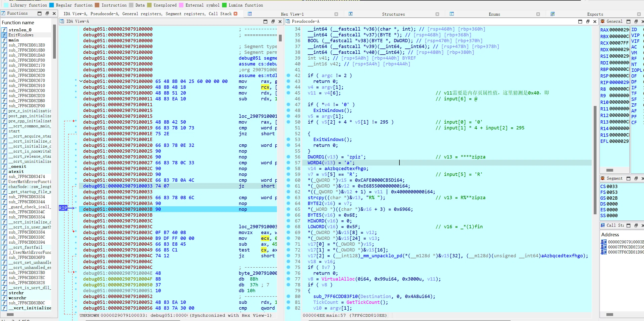Click the External symbol color legend swatch
The height and width of the screenshot is (321, 644).
[181, 5]
